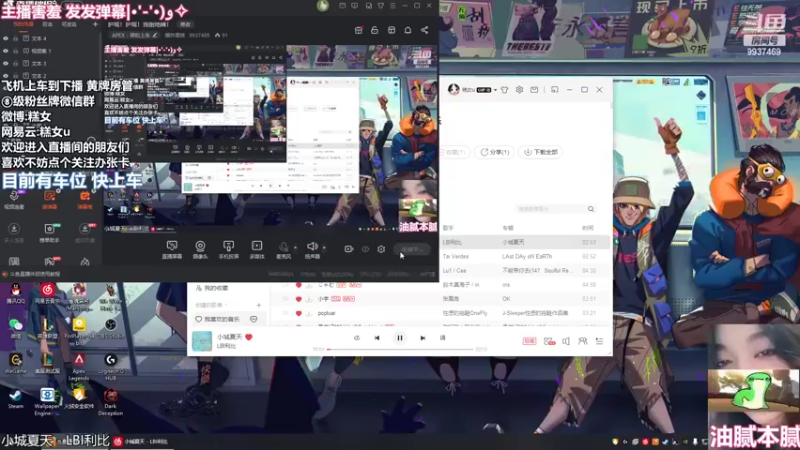Click search magnifier icon in playlist

[x=591, y=209]
